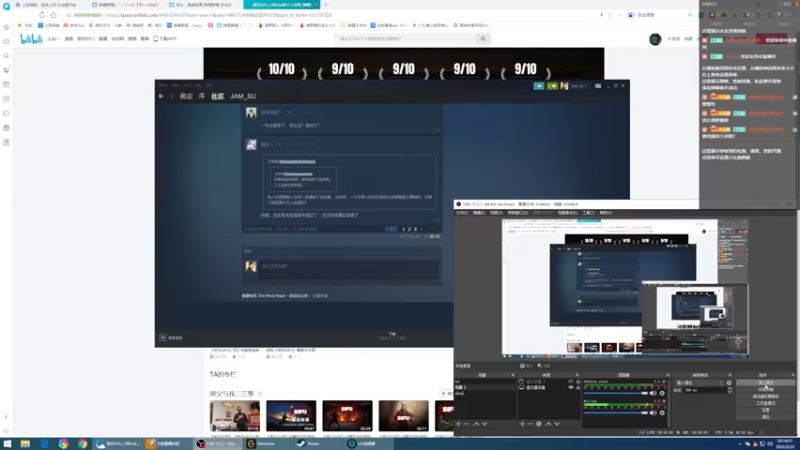Go back using Steam back arrow
The height and width of the screenshot is (450, 800).
161,96
